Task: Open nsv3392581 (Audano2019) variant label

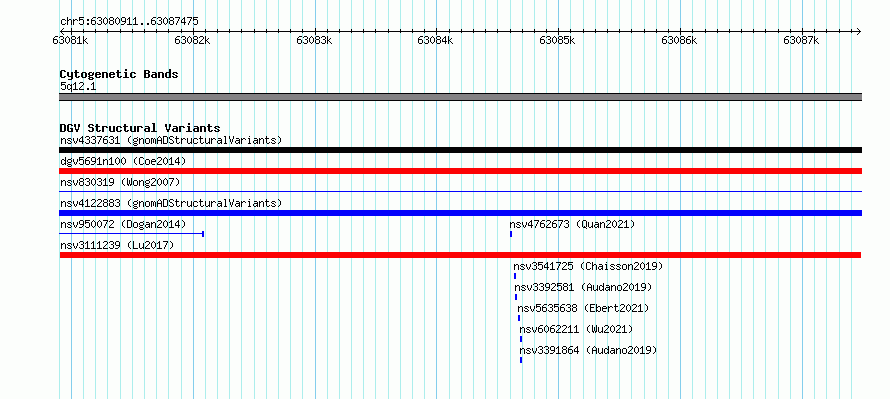Action: point(583,287)
